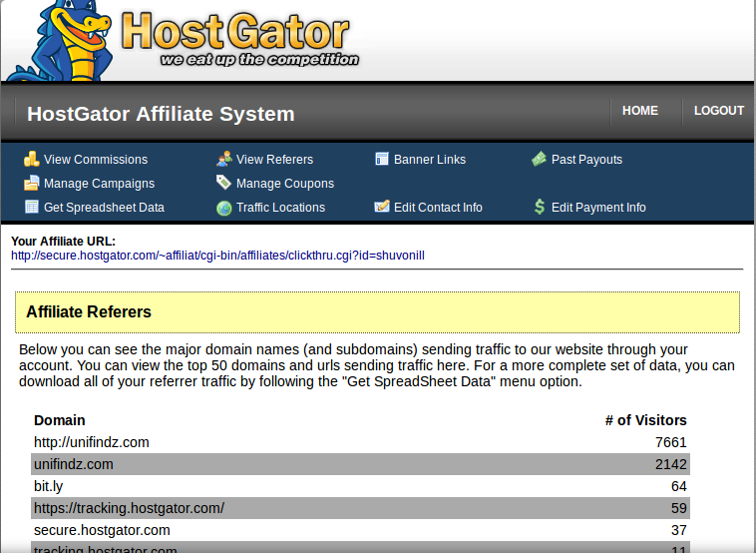View Past Payouts

pyautogui.click(x=586, y=160)
